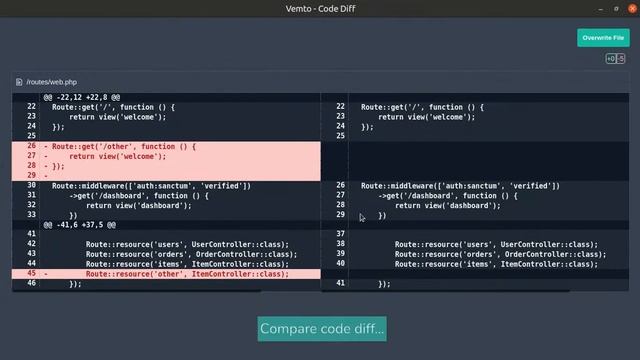640x360 pixels.
Task: Click right pane line number 37
Action: point(340,233)
